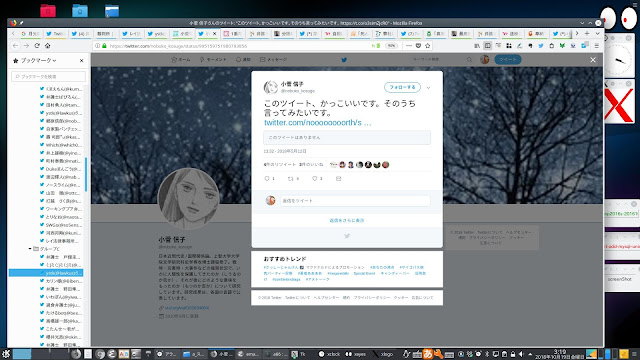
Task: Expand hidden system tray icons arrow
Action: coord(530,354)
